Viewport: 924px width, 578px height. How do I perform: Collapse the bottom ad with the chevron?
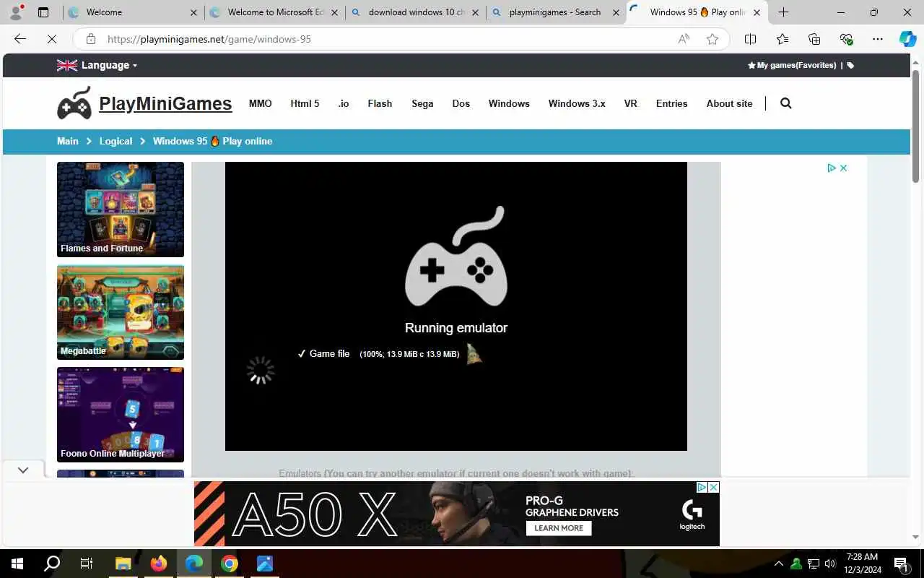pos(23,470)
